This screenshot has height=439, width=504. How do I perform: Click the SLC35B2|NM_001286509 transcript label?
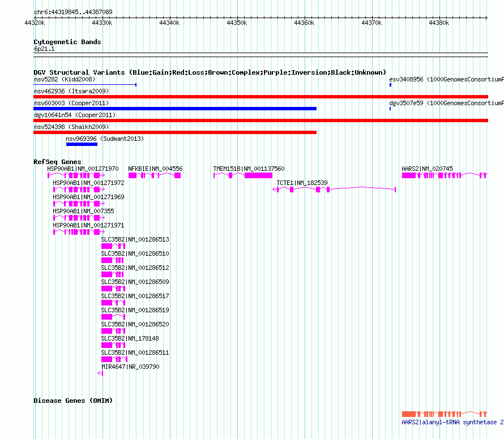[135, 282]
